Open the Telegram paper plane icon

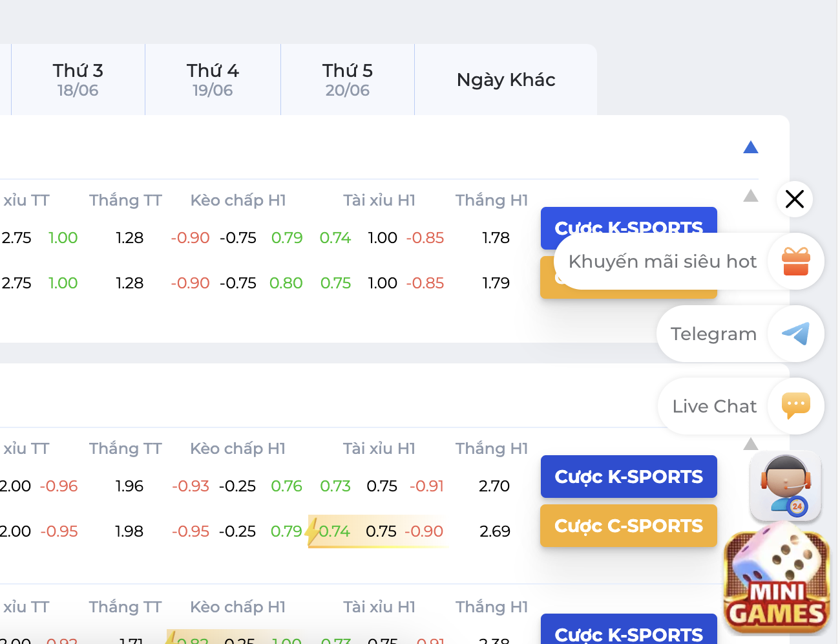795,334
